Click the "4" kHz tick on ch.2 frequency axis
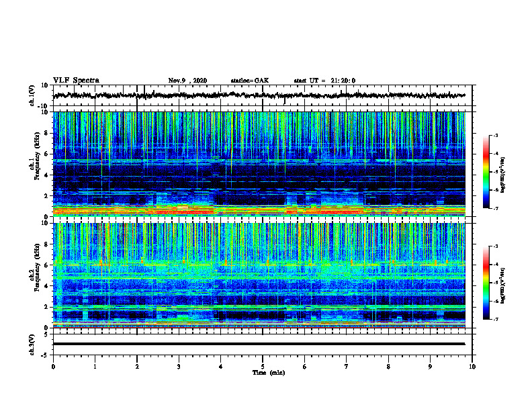 (x=46, y=286)
